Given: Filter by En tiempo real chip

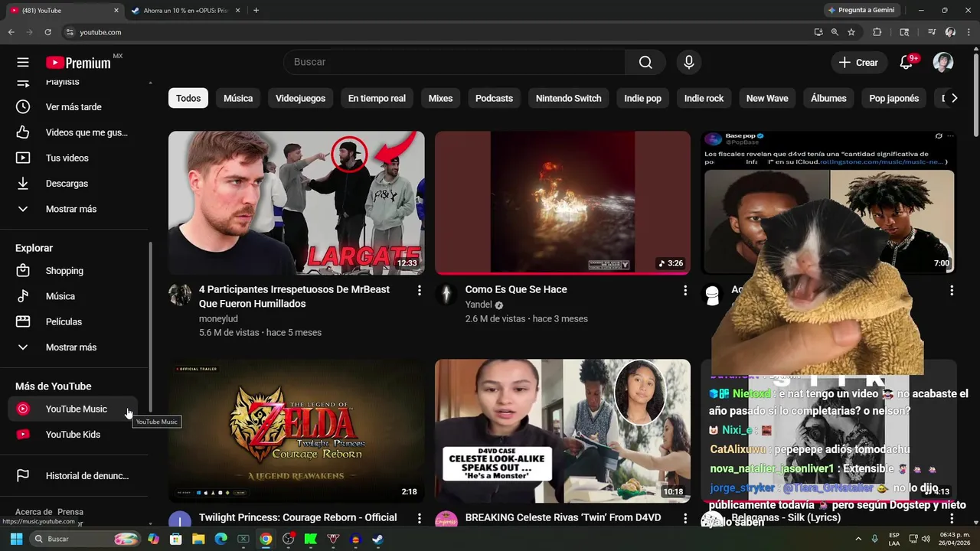Looking at the screenshot, I should pos(377,98).
